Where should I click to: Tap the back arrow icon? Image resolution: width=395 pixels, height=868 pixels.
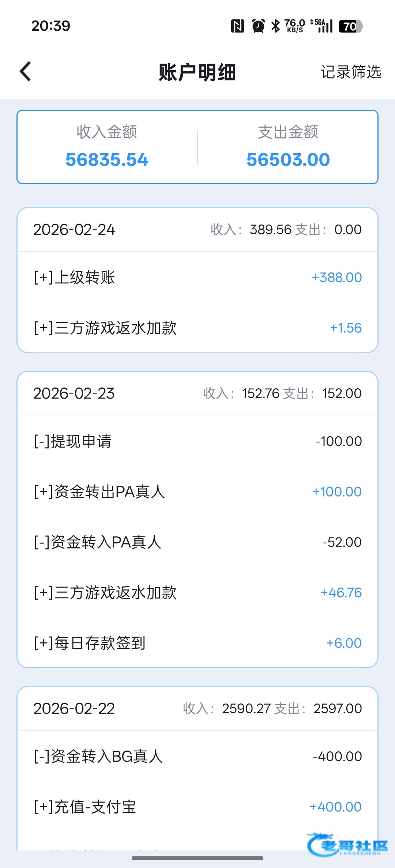pos(26,71)
